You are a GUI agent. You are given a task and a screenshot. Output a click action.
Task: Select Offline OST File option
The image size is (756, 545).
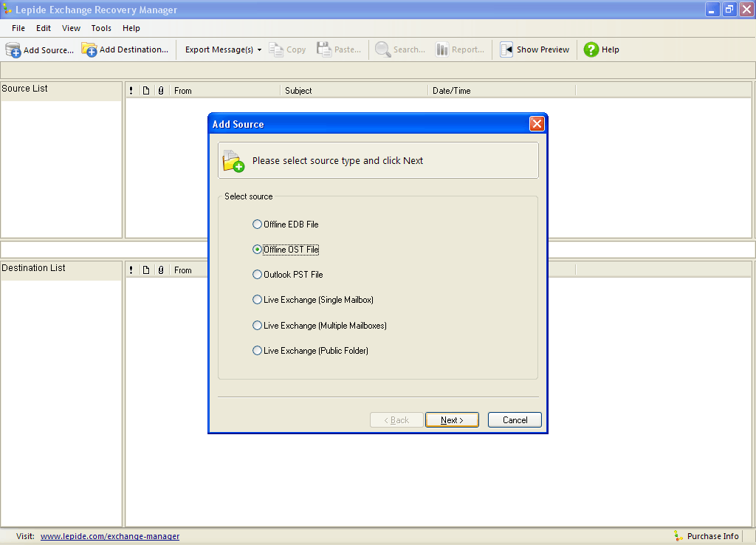[x=286, y=250]
